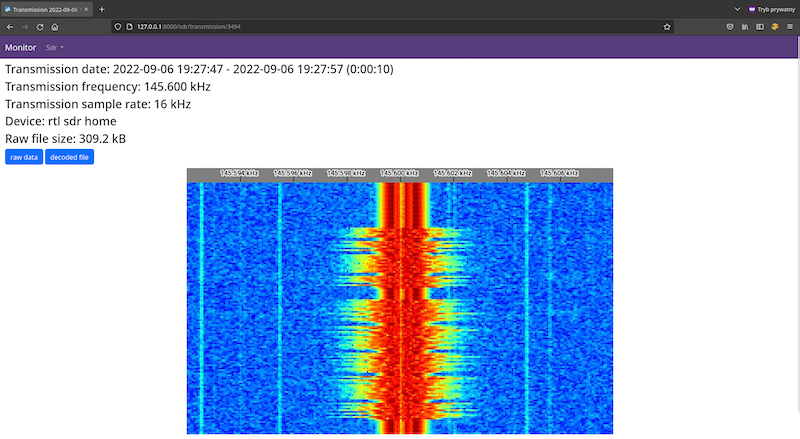Click the 145.600 kHz frequency label
The image size is (800, 439).
pos(399,173)
